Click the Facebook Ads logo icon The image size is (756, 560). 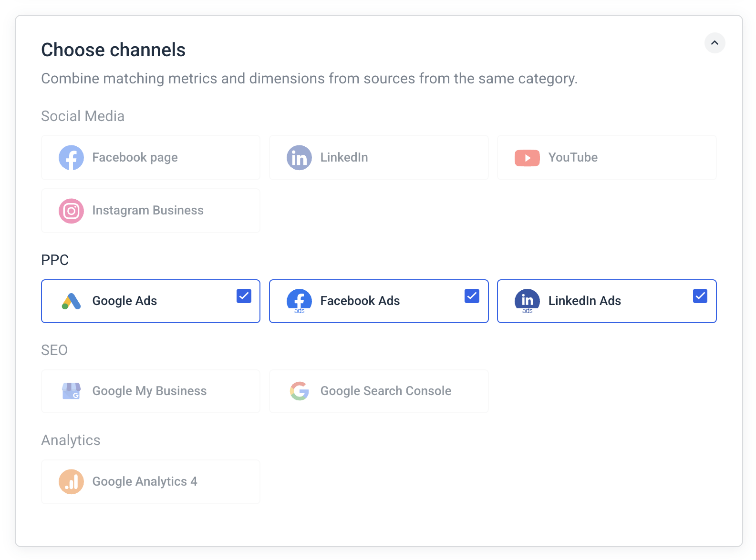(x=299, y=301)
